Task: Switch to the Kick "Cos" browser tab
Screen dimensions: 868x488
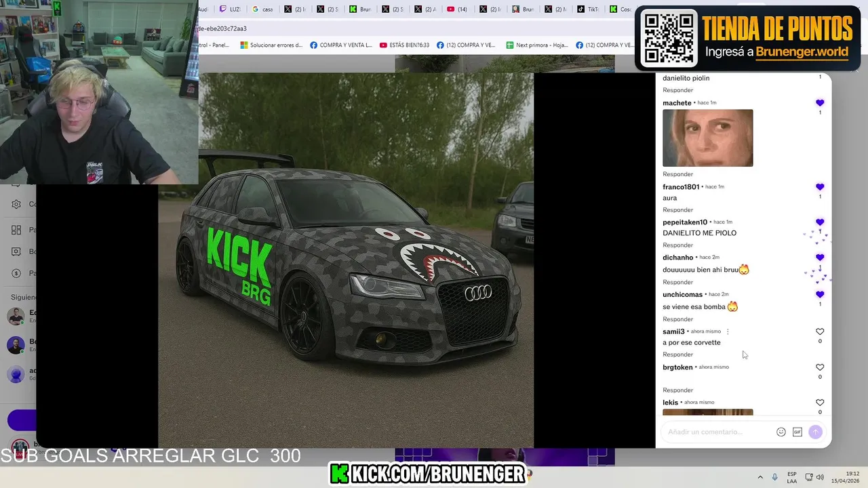Action: (620, 9)
